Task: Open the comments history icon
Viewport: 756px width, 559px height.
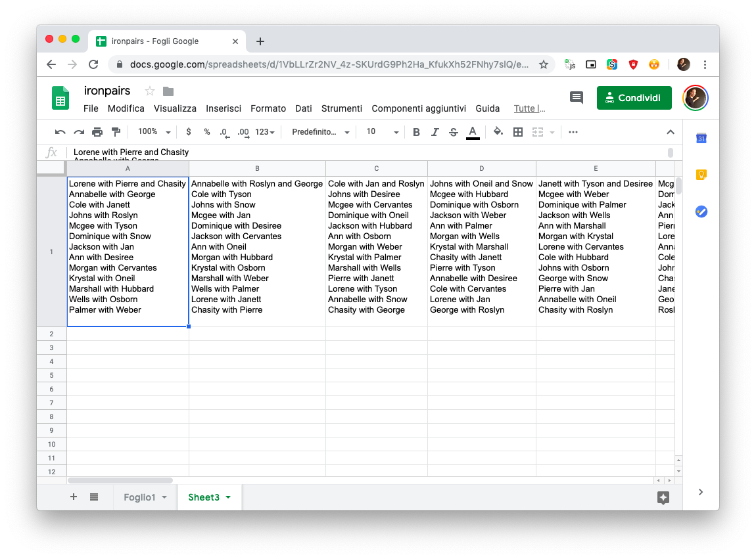Action: [x=577, y=98]
